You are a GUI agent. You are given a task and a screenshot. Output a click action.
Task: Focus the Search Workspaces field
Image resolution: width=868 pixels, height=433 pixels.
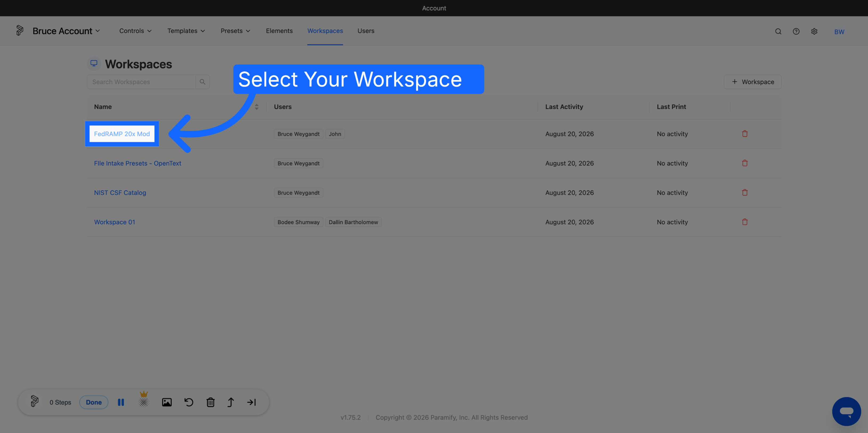point(141,82)
